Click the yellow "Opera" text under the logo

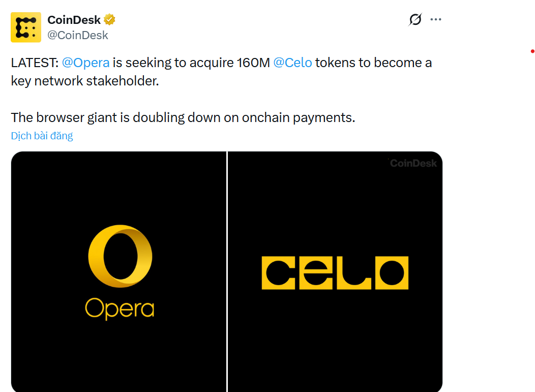120,308
